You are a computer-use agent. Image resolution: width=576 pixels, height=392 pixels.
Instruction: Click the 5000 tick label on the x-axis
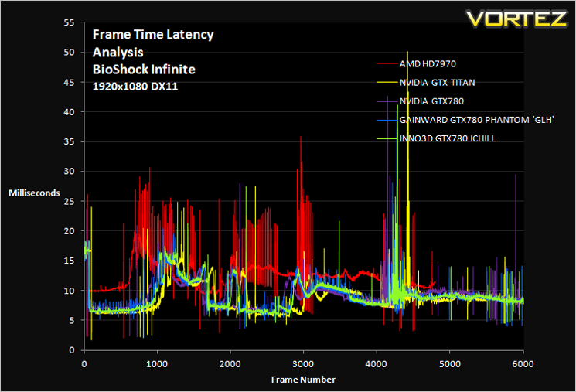(x=450, y=364)
